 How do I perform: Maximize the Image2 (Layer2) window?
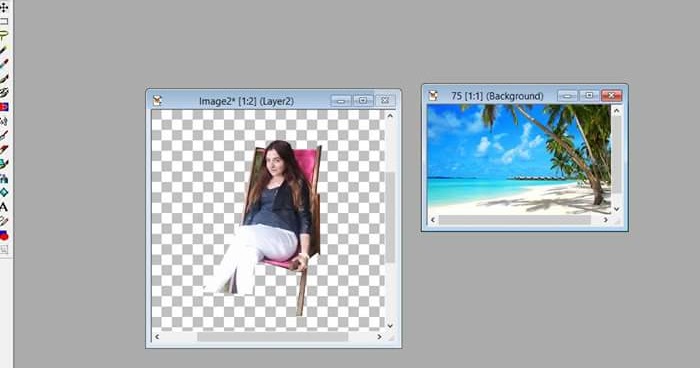tap(362, 101)
